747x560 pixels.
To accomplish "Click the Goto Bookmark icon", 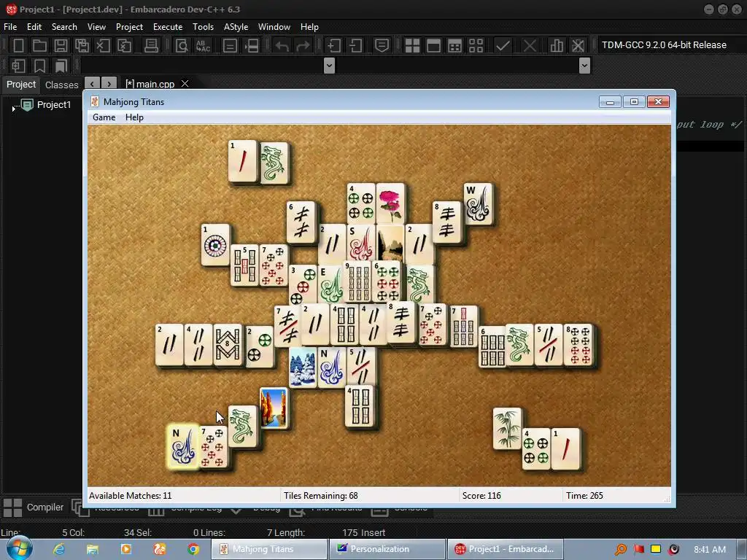I will pyautogui.click(x=61, y=66).
